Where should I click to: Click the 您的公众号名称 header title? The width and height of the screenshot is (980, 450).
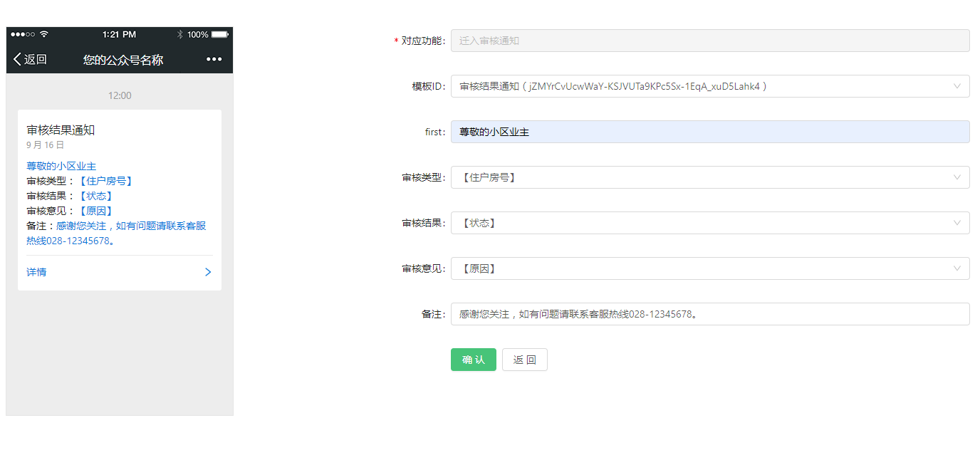(x=123, y=60)
